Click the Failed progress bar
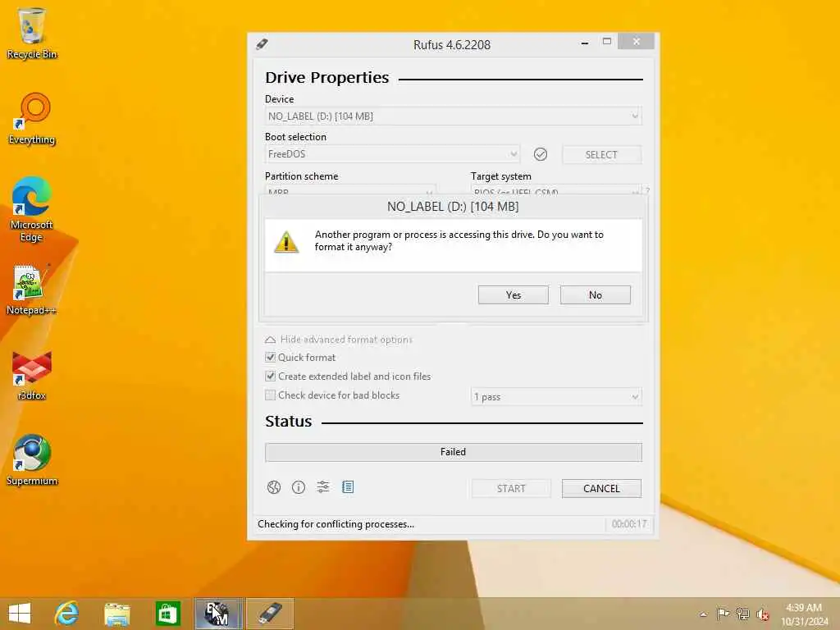The width and height of the screenshot is (840, 630). pyautogui.click(x=453, y=452)
